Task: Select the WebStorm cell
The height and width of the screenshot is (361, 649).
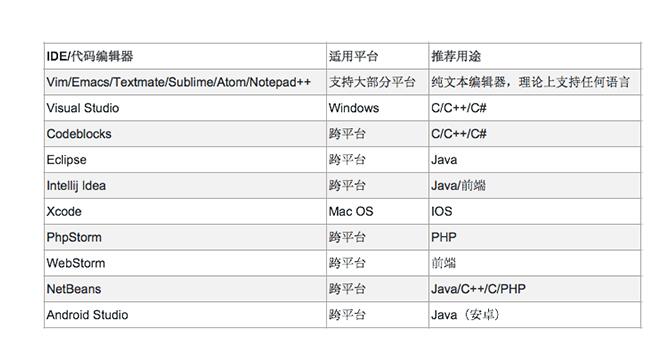Action: 185,263
